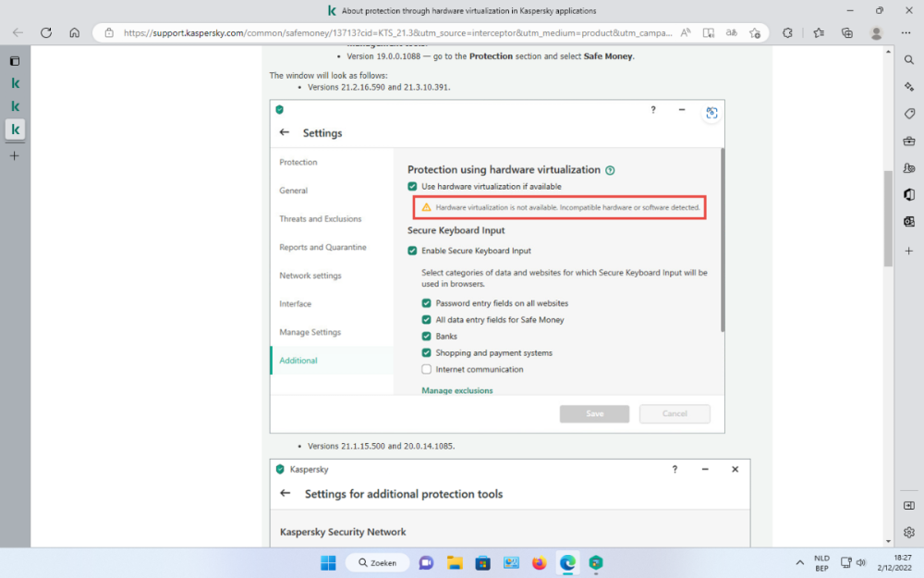This screenshot has height=578, width=924.
Task: Click the page vertical scrollbar thumb
Action: click(888, 219)
